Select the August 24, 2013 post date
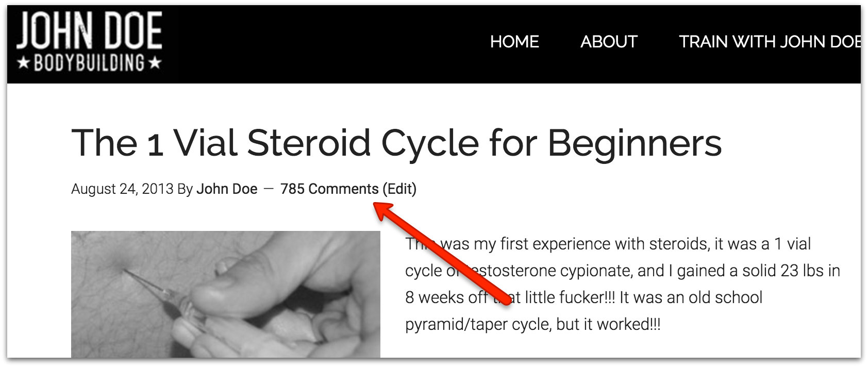The image size is (868, 367). point(122,189)
